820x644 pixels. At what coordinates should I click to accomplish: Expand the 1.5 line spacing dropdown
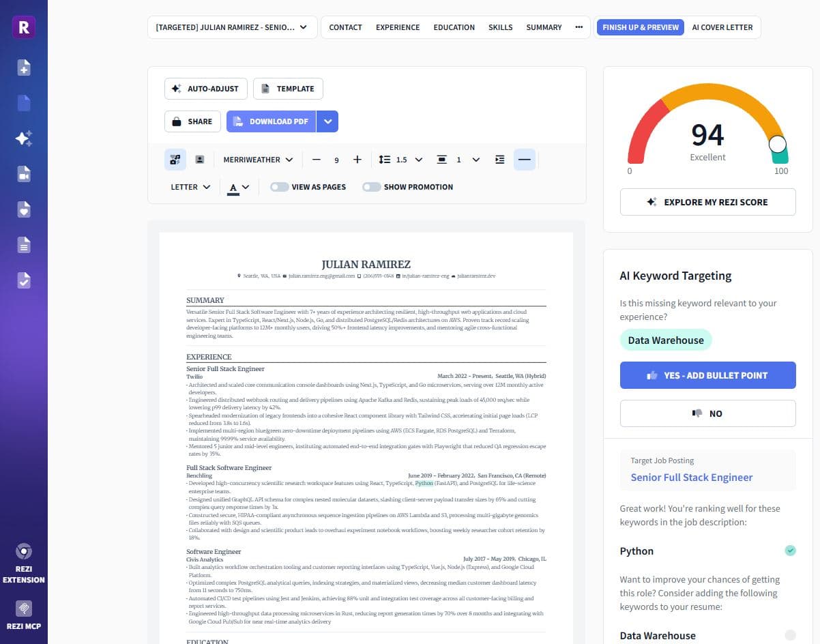[x=418, y=160]
